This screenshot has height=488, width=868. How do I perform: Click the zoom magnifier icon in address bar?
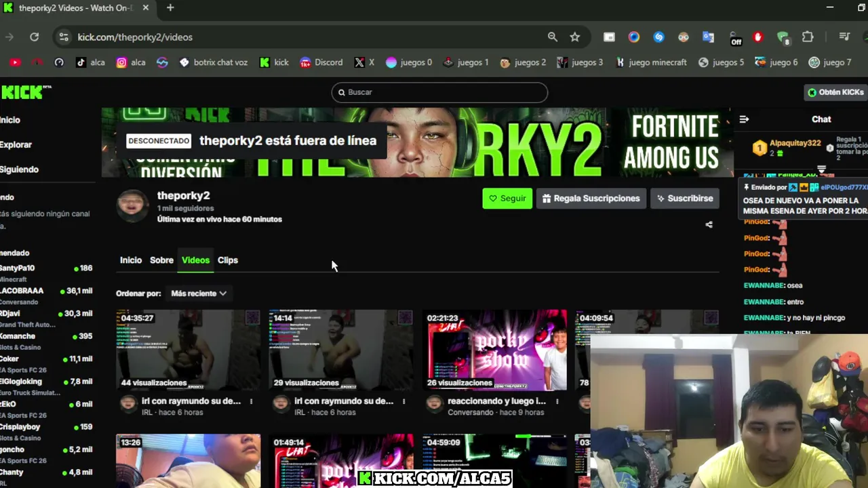(x=553, y=37)
